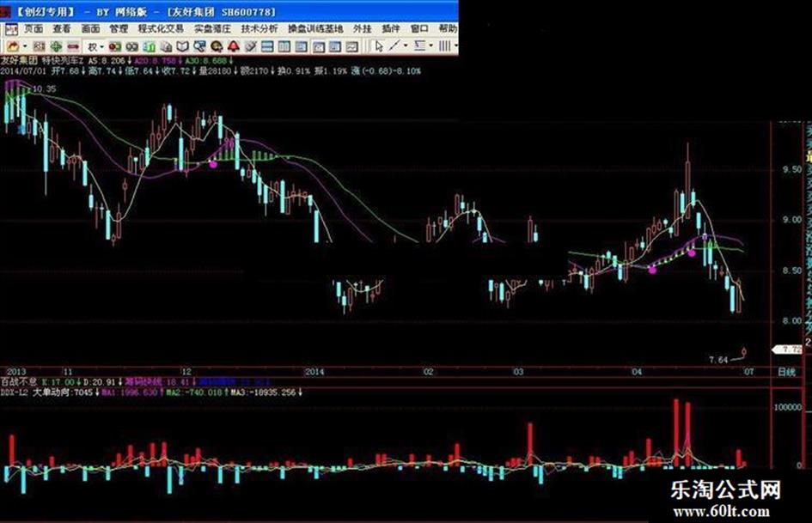Click the 04 month marker on time axis
This screenshot has width=812, height=523.
tap(637, 372)
